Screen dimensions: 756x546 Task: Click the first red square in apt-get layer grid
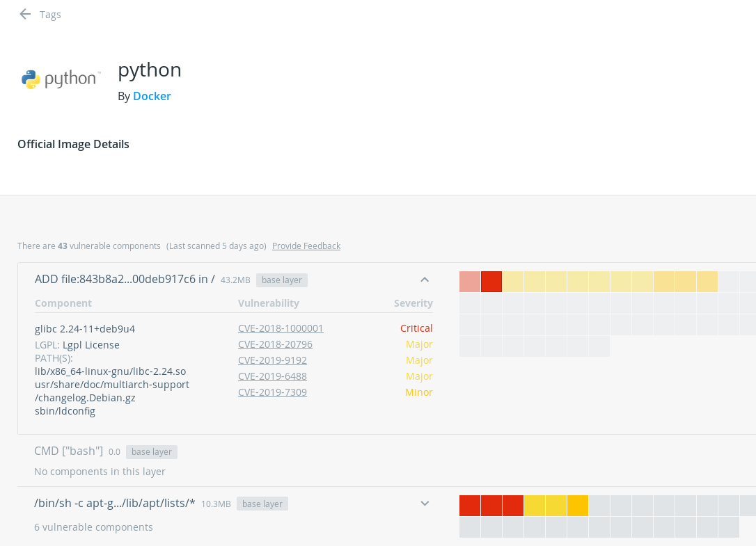(x=470, y=506)
